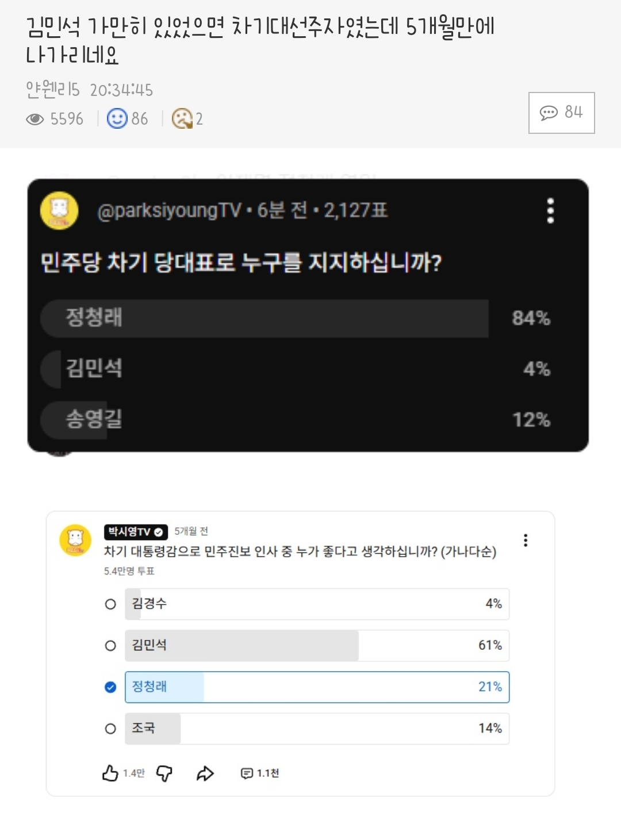This screenshot has width=621, height=840.
Task: Click the view count eye icon
Action: click(x=35, y=119)
